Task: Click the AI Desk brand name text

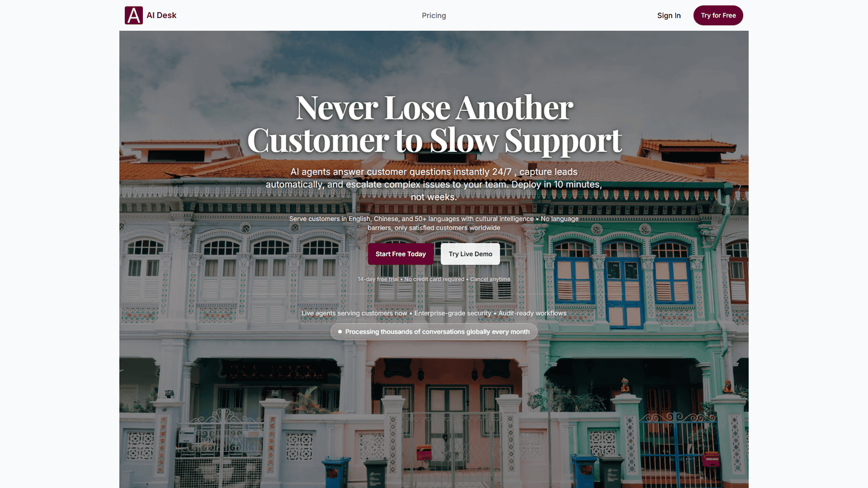Action: tap(162, 16)
